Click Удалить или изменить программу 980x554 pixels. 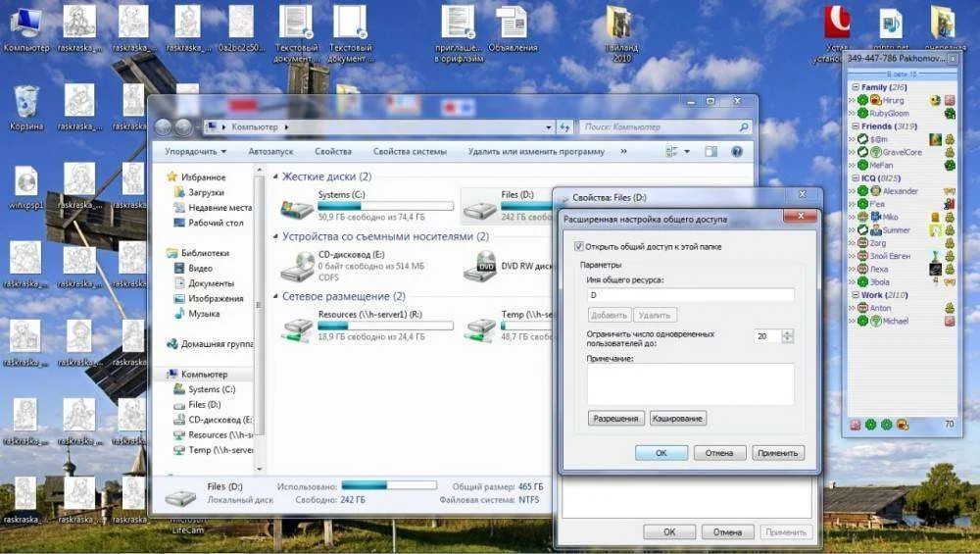click(536, 151)
